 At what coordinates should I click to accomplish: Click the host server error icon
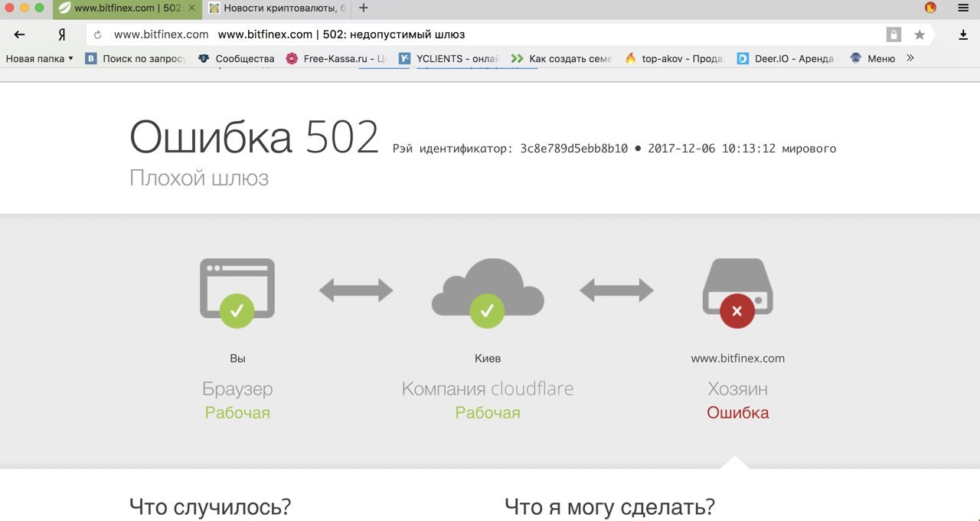tap(737, 293)
